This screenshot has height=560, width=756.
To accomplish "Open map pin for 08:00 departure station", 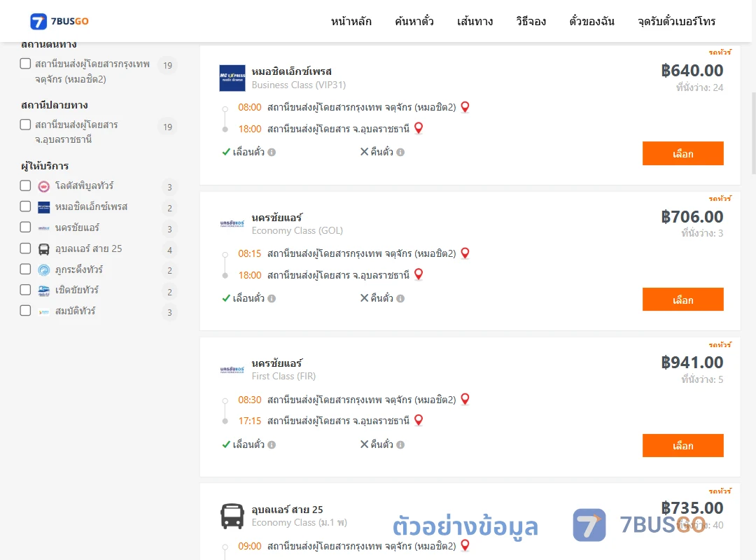I will (465, 106).
